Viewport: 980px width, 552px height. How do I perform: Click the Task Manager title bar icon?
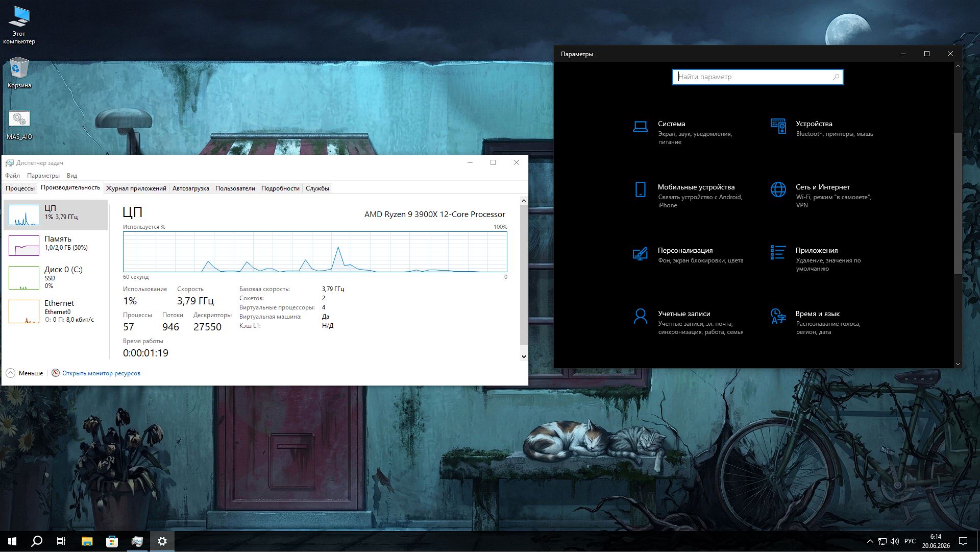[x=10, y=163]
